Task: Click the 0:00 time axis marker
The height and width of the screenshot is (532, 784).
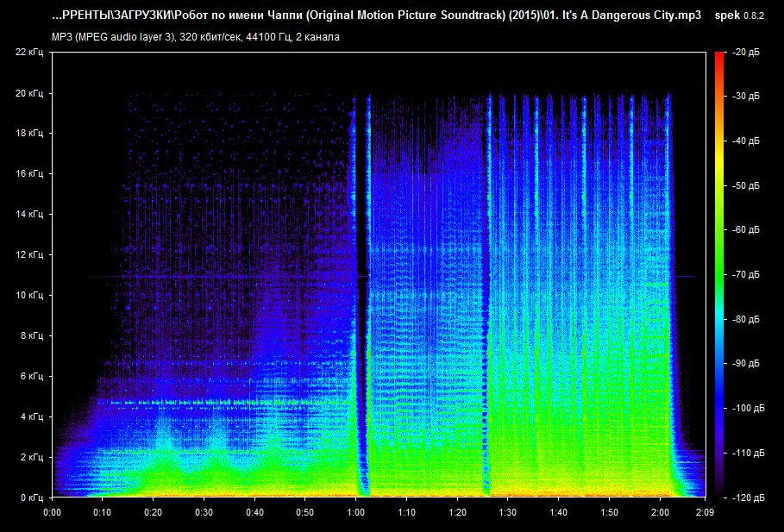Action: click(52, 512)
